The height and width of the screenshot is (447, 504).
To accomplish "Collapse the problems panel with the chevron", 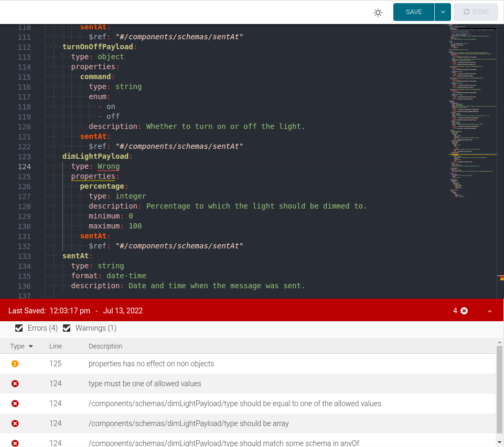I will pyautogui.click(x=490, y=311).
